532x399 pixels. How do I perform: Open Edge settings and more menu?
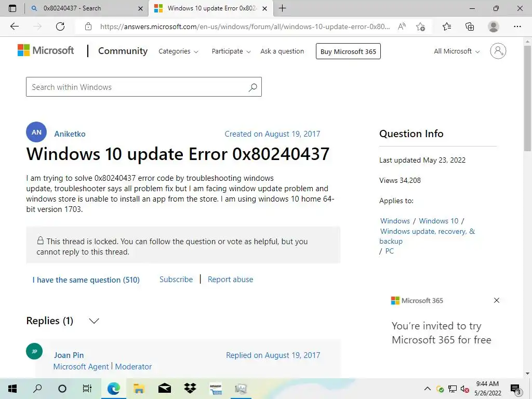[517, 26]
